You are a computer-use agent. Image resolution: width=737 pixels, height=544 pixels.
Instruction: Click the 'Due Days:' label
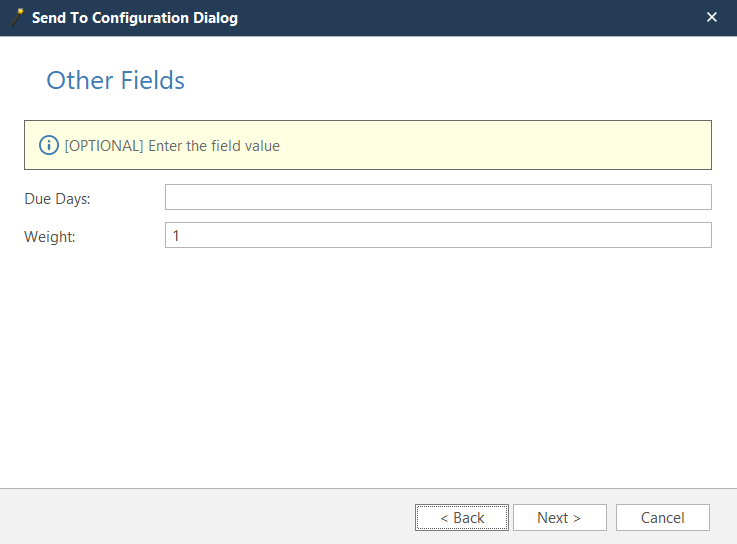pyautogui.click(x=57, y=198)
